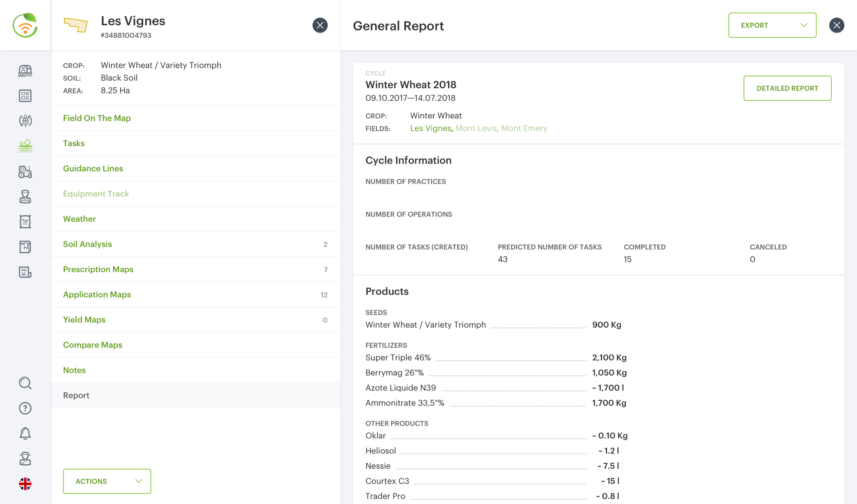The height and width of the screenshot is (504, 857).
Task: Open the Mont Emery field link
Action: pyautogui.click(x=524, y=128)
